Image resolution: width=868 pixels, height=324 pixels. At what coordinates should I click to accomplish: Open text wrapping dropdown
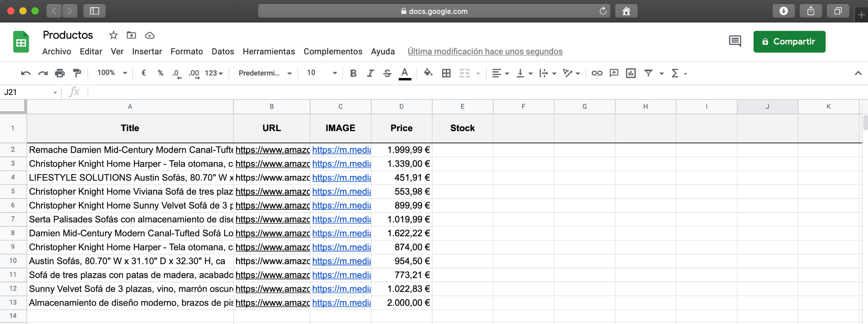tap(548, 73)
